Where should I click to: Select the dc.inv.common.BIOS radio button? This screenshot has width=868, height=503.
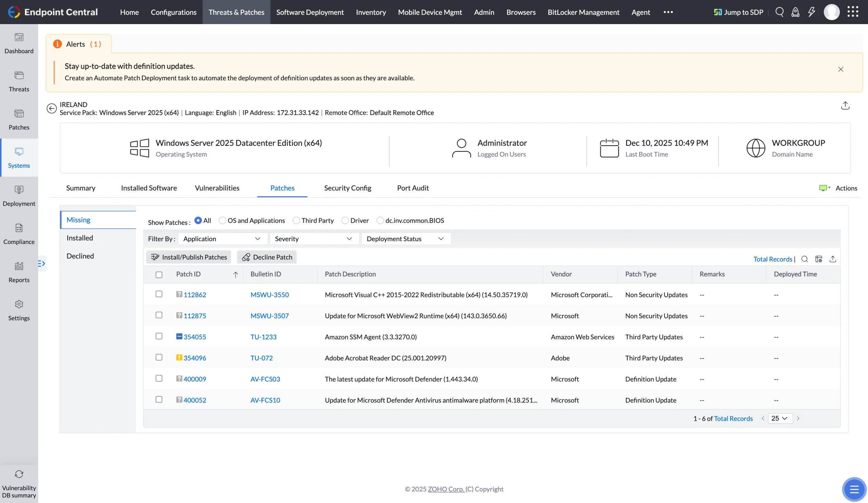tap(380, 220)
